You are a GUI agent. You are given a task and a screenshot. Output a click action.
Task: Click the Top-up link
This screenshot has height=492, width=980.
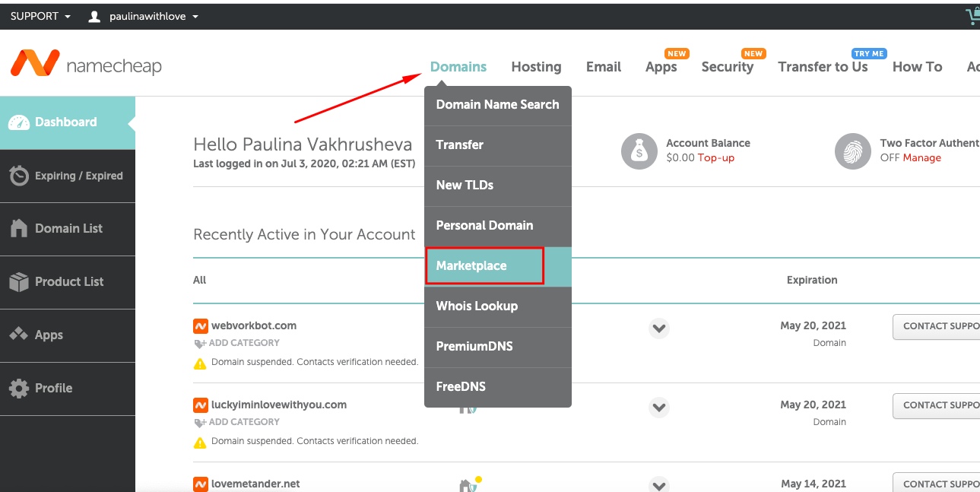[x=716, y=158]
